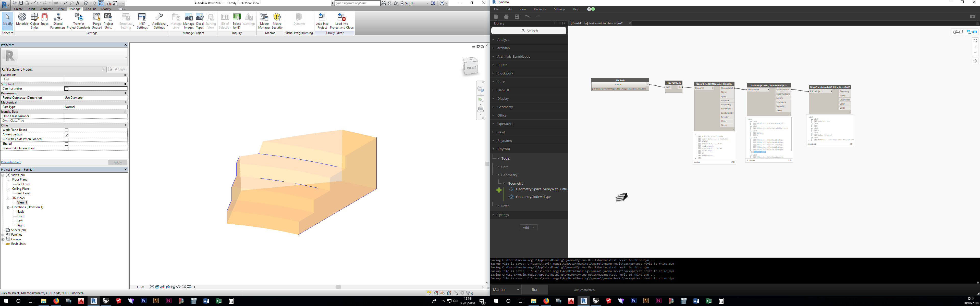Click the Dynamo save icon

pos(517,17)
